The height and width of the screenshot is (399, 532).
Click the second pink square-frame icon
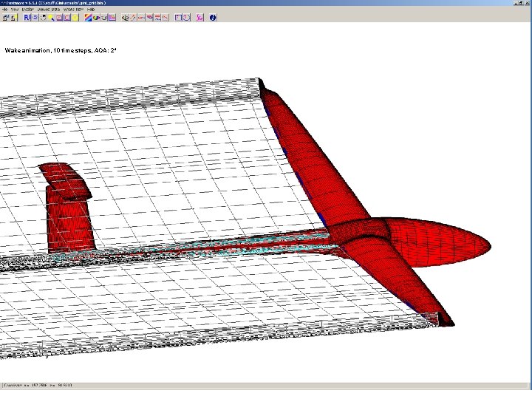[67, 17]
